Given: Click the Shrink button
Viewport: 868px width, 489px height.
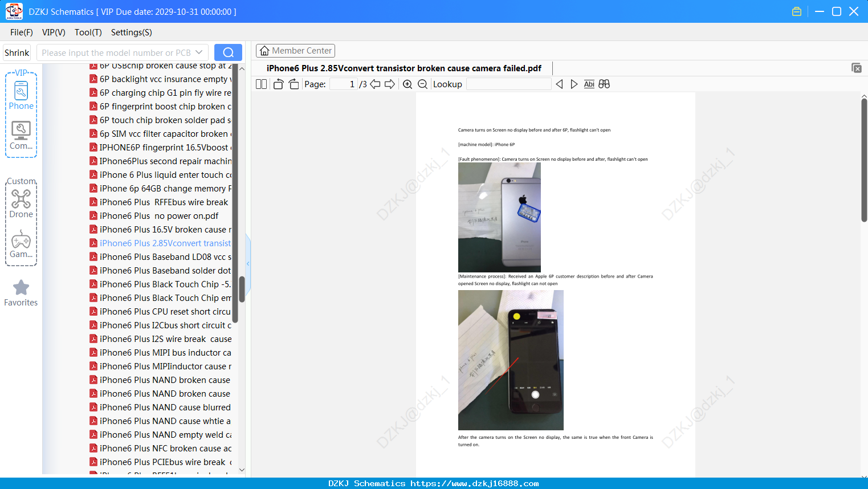Looking at the screenshot, I should pos(17,52).
